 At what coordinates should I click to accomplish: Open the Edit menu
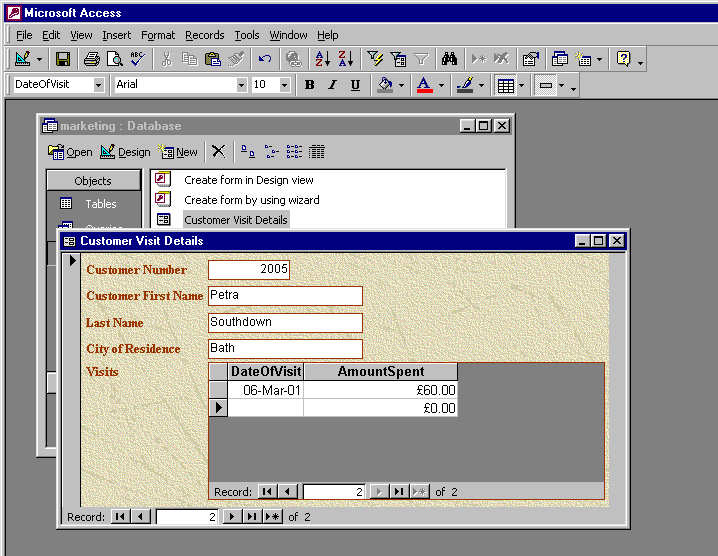[x=51, y=35]
